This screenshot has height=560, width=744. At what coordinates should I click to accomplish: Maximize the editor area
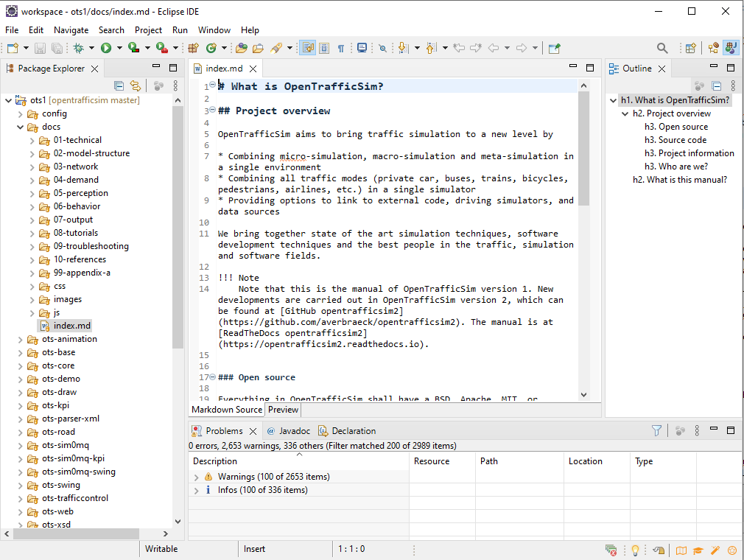pyautogui.click(x=590, y=68)
